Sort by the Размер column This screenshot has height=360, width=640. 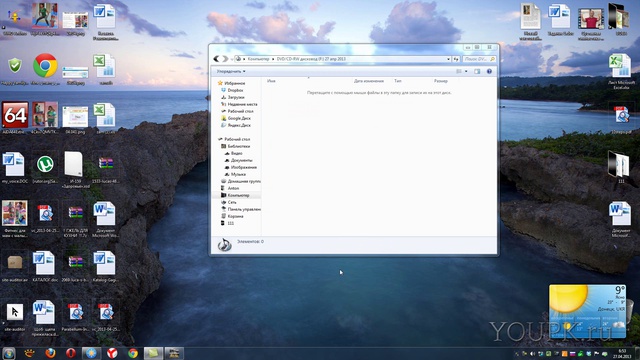coord(441,81)
